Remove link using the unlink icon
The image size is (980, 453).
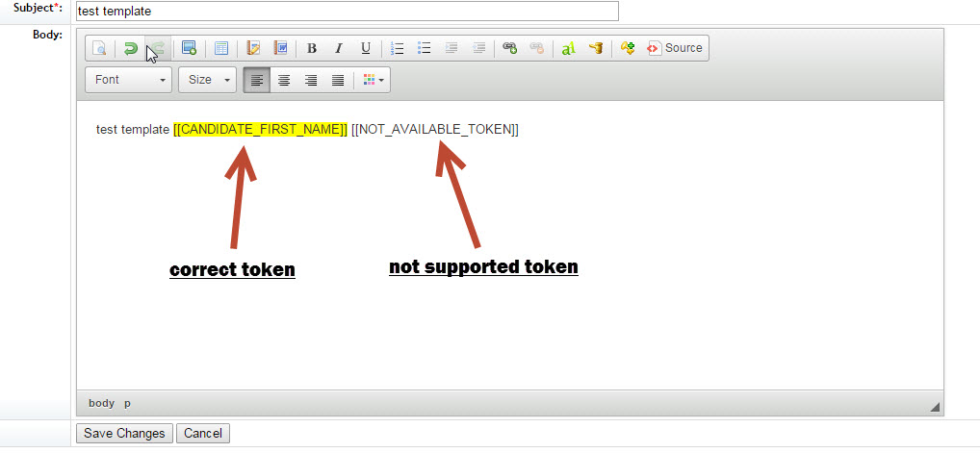(x=537, y=48)
